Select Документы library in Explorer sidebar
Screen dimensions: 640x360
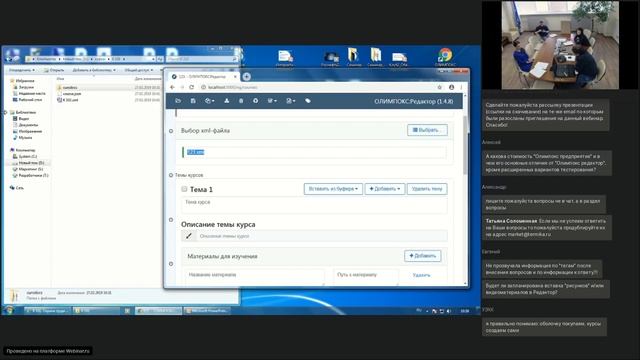pos(26,125)
